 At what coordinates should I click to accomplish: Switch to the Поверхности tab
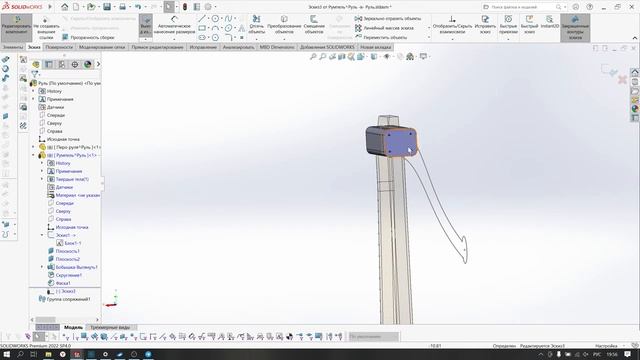(59, 47)
